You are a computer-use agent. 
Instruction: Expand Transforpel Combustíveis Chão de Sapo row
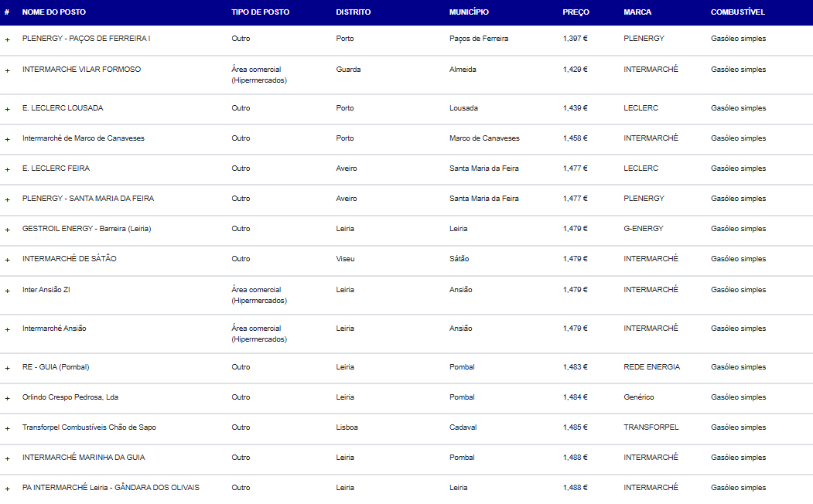coord(8,428)
